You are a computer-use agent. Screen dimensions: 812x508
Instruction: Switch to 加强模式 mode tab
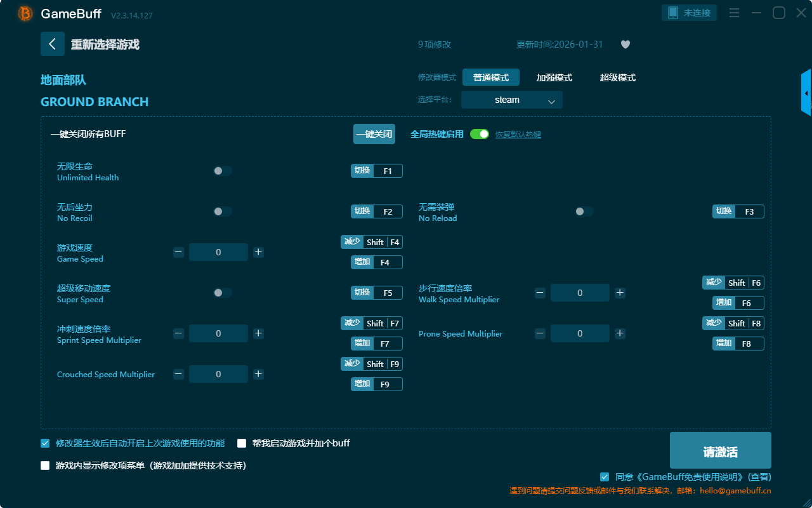click(554, 77)
